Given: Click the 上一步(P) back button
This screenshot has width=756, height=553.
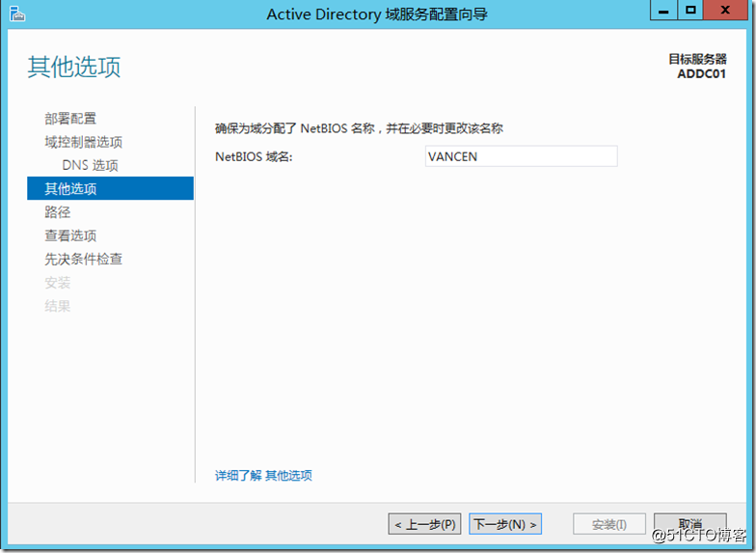Looking at the screenshot, I should click(x=424, y=524).
